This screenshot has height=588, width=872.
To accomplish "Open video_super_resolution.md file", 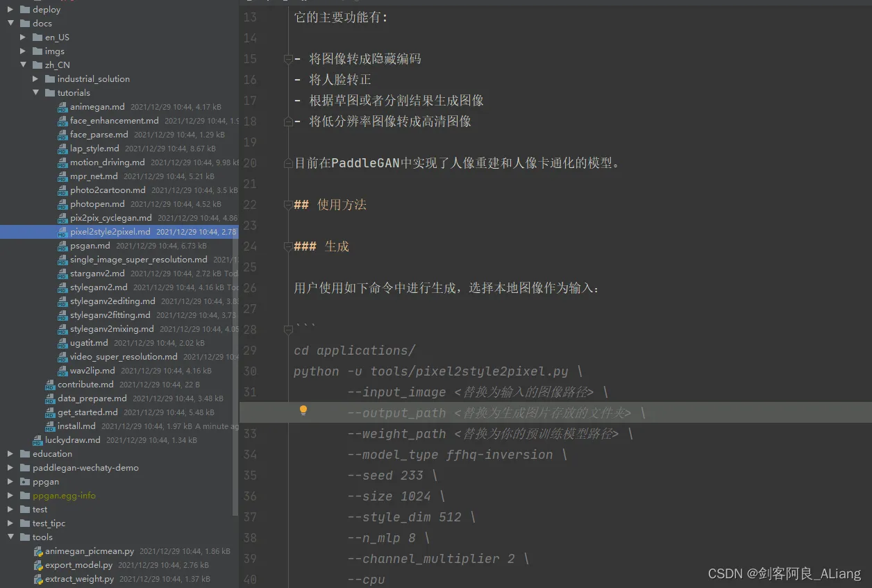I will tap(124, 357).
